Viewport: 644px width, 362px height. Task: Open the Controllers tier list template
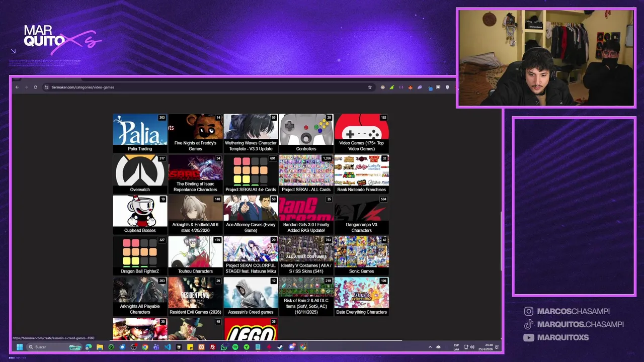(306, 133)
